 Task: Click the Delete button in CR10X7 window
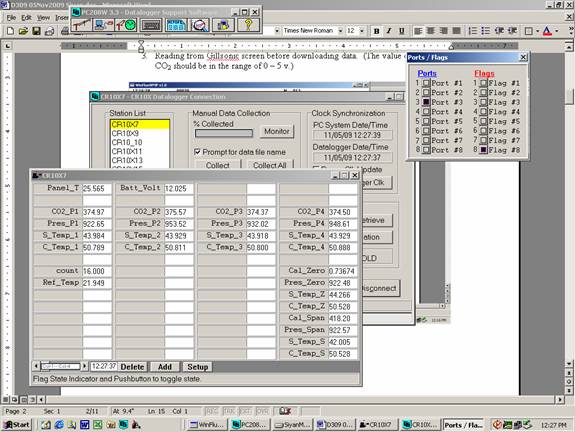pos(132,367)
